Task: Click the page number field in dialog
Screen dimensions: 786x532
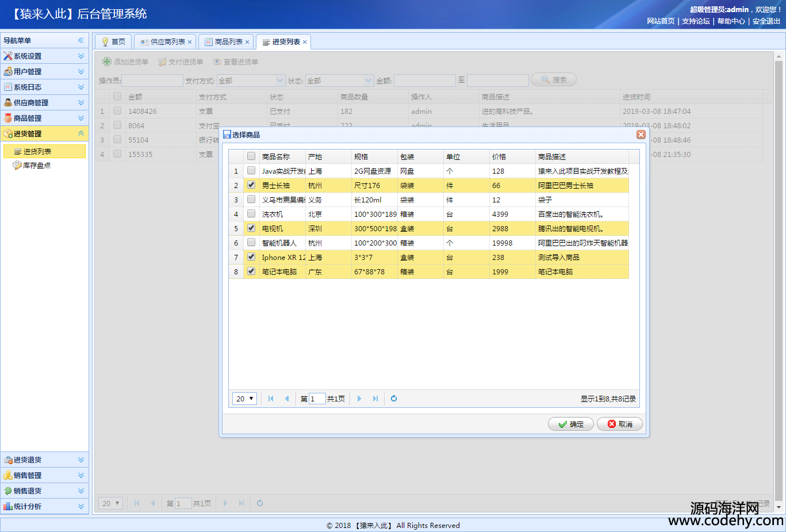Action: (x=317, y=399)
